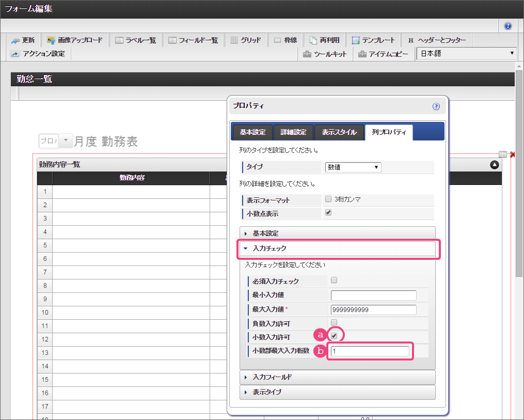Click the 最小入力値 input field
This screenshot has width=524, height=420.
coord(373,295)
